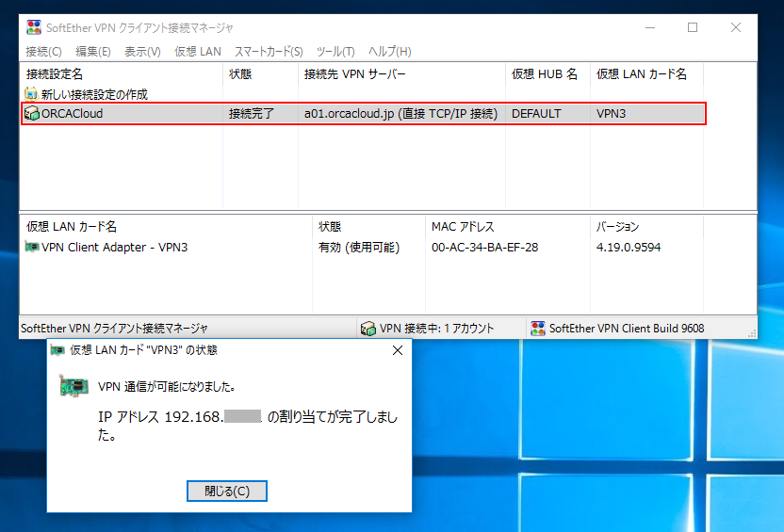The height and width of the screenshot is (532, 784).
Task: Click the MAC アドレス column header
Action: tap(508, 226)
